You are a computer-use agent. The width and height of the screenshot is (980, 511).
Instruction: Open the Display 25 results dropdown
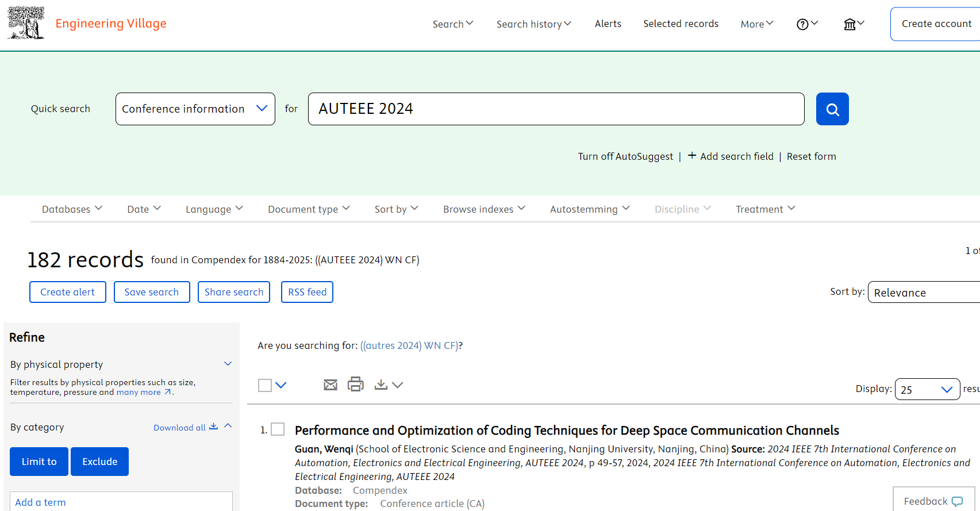pyautogui.click(x=927, y=389)
